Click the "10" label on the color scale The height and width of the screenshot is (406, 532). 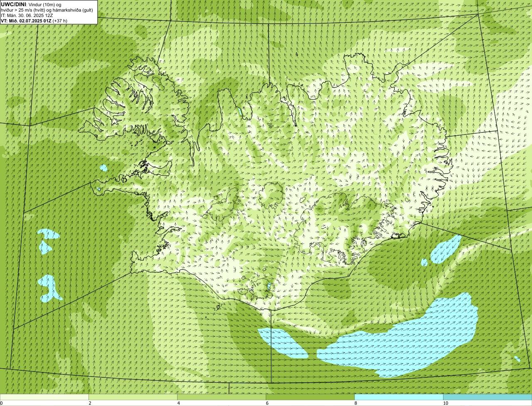446,403
